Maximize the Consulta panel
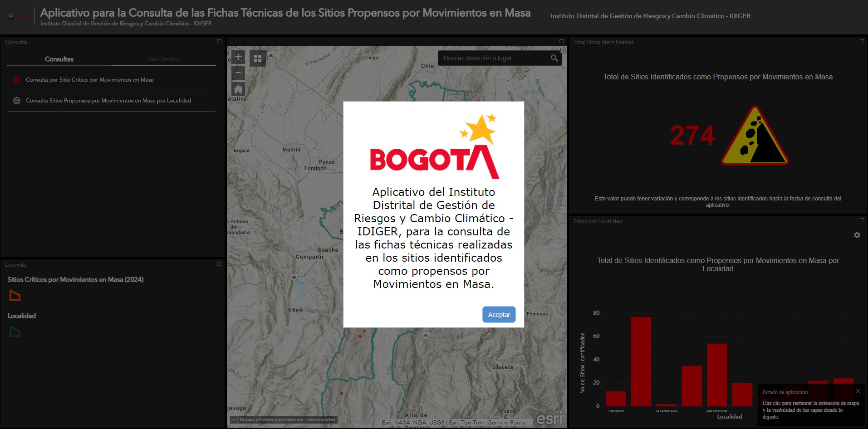 (219, 41)
